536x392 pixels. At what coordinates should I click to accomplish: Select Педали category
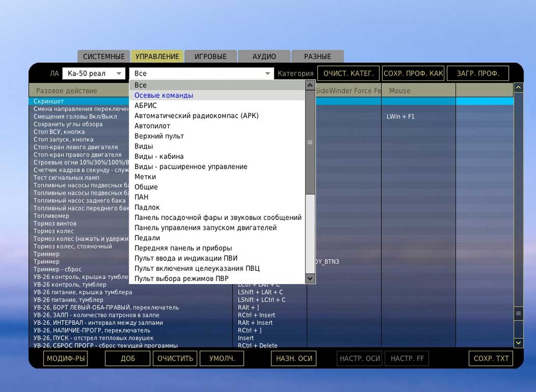click(x=217, y=238)
